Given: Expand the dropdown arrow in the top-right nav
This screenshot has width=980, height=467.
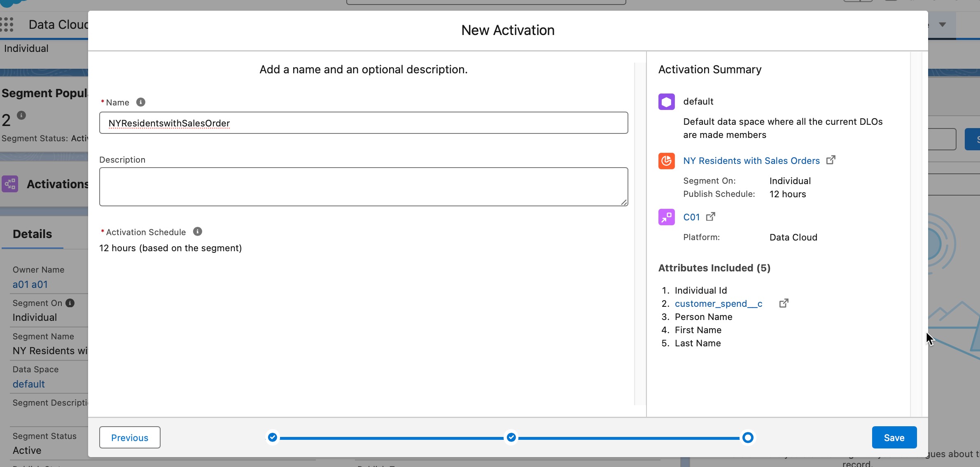Looking at the screenshot, I should click(943, 25).
